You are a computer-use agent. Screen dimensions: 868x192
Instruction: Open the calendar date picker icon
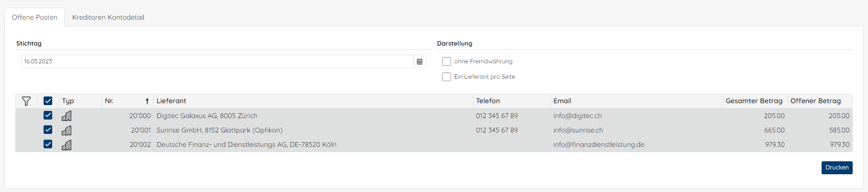tap(419, 61)
